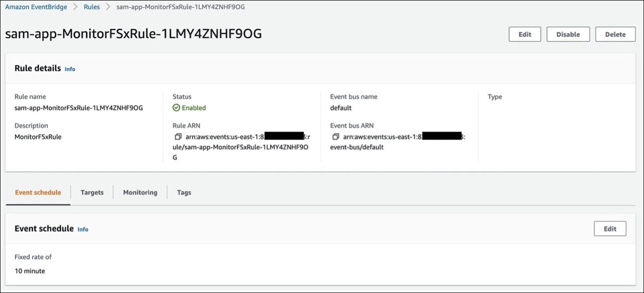Image resolution: width=644 pixels, height=293 pixels.
Task: Open Info link beside Rule details
Action: [70, 69]
